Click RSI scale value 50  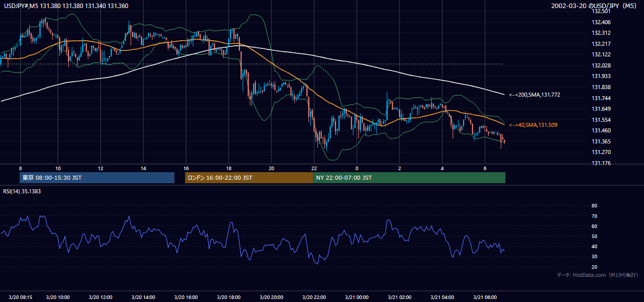(594, 236)
